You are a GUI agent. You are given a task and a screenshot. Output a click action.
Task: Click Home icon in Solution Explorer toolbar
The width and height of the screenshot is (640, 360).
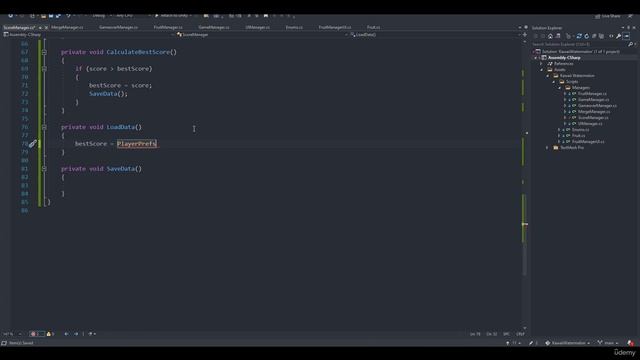(x=550, y=36)
